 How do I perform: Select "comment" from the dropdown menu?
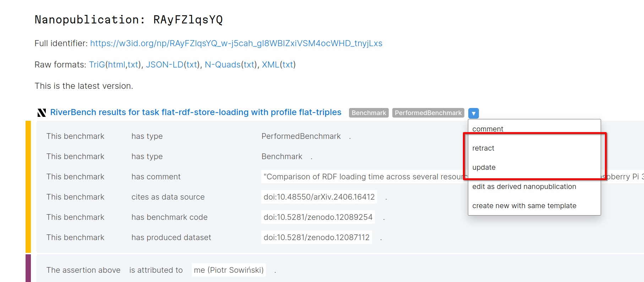point(487,129)
